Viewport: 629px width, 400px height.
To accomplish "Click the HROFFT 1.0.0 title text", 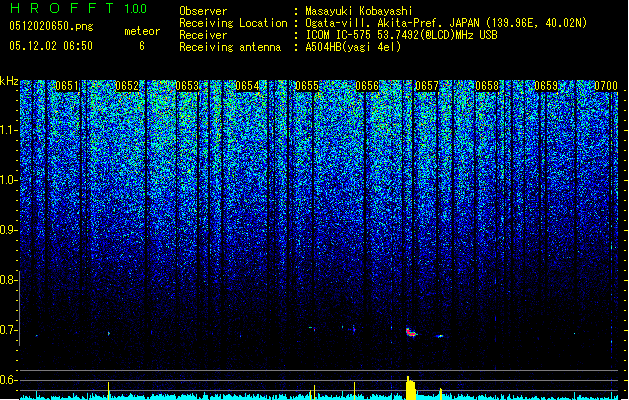I will [79, 8].
